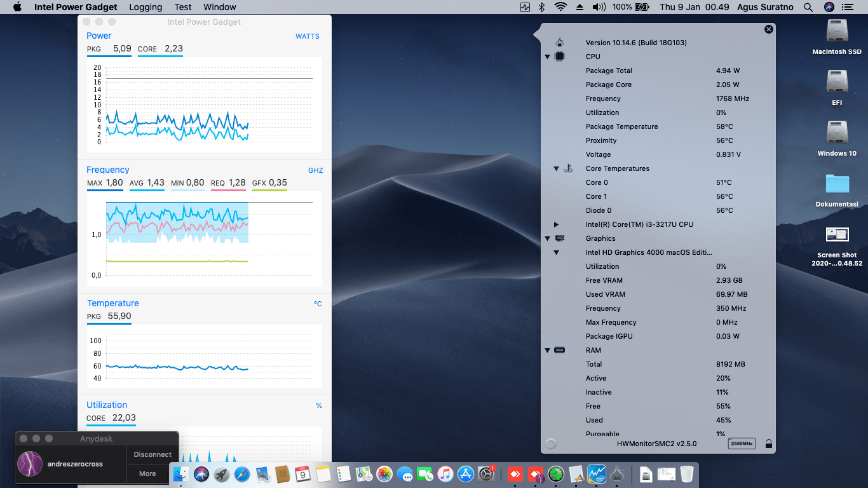This screenshot has width=868, height=488.
Task: Open Notification Center
Action: (847, 7)
